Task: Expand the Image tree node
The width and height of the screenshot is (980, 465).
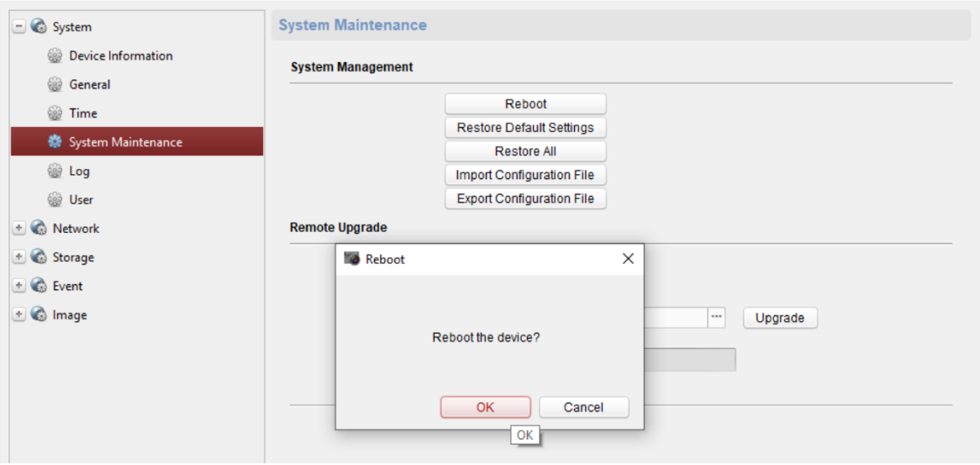Action: (19, 315)
